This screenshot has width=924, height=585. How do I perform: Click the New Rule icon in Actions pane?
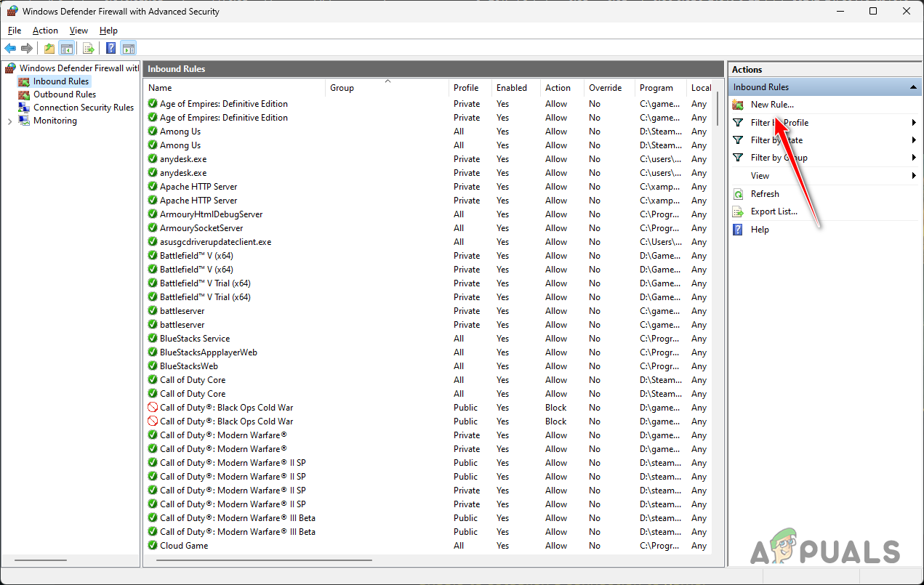point(738,104)
